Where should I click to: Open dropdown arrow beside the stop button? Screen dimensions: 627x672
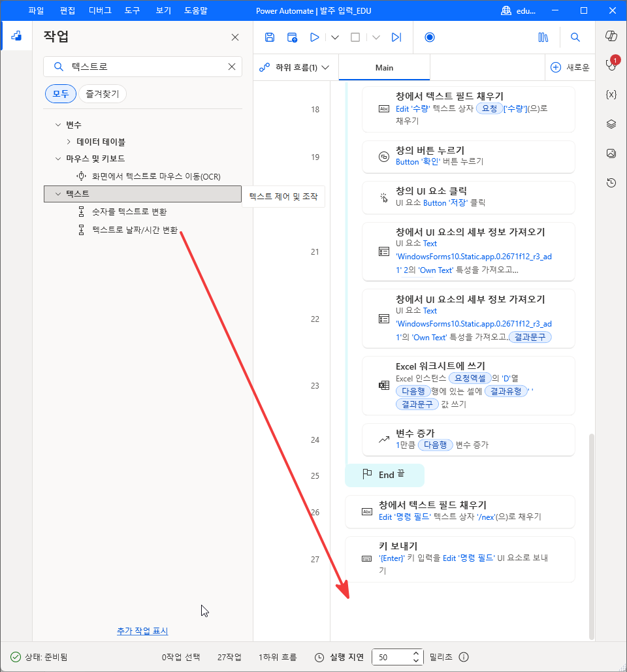[x=376, y=37]
